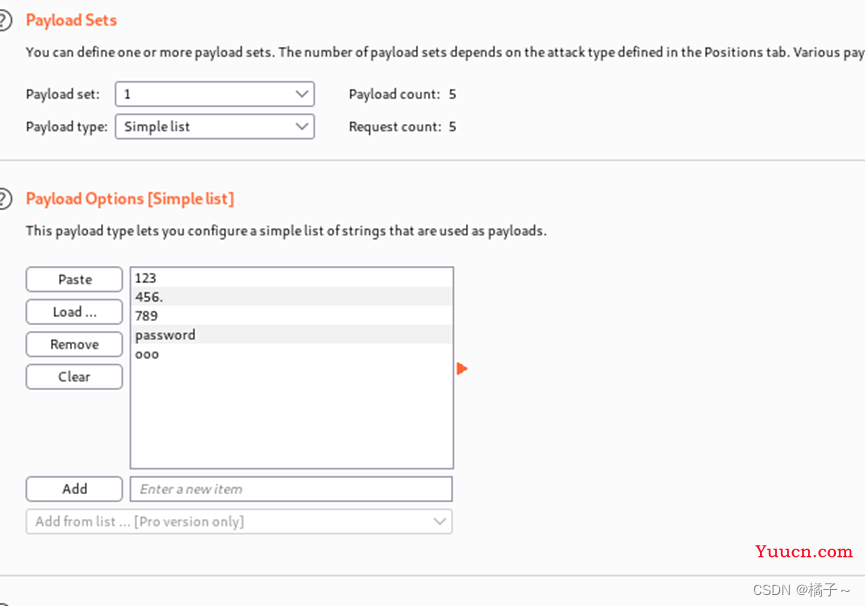Open help icon beside Payload Sets

pos(4,20)
